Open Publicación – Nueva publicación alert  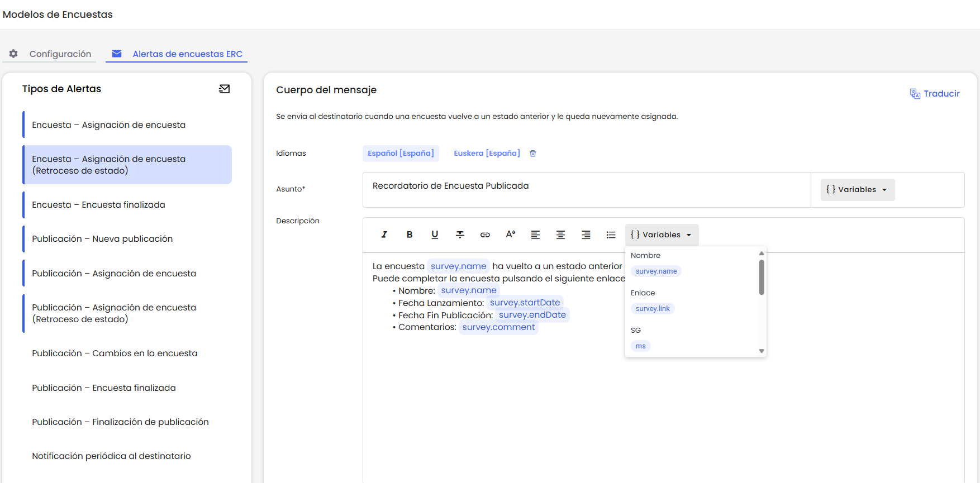[x=102, y=239]
